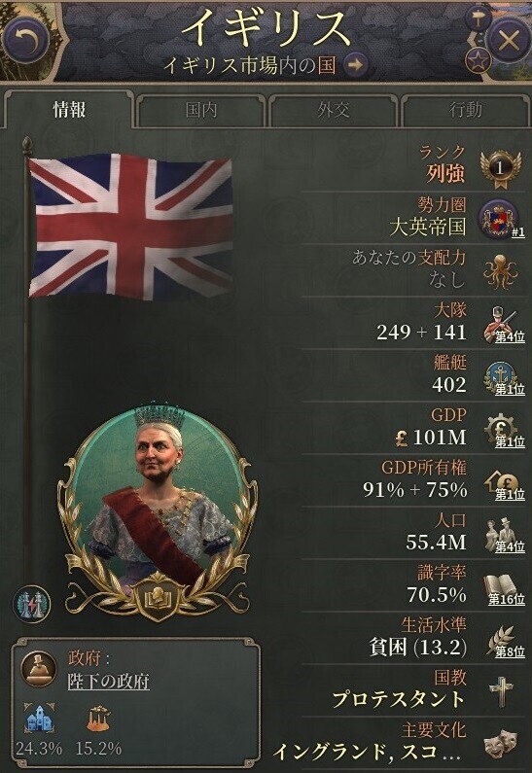Viewport: 532px width, 773px height.
Task: Click the 艦艇 anchor icon
Action: (499, 376)
